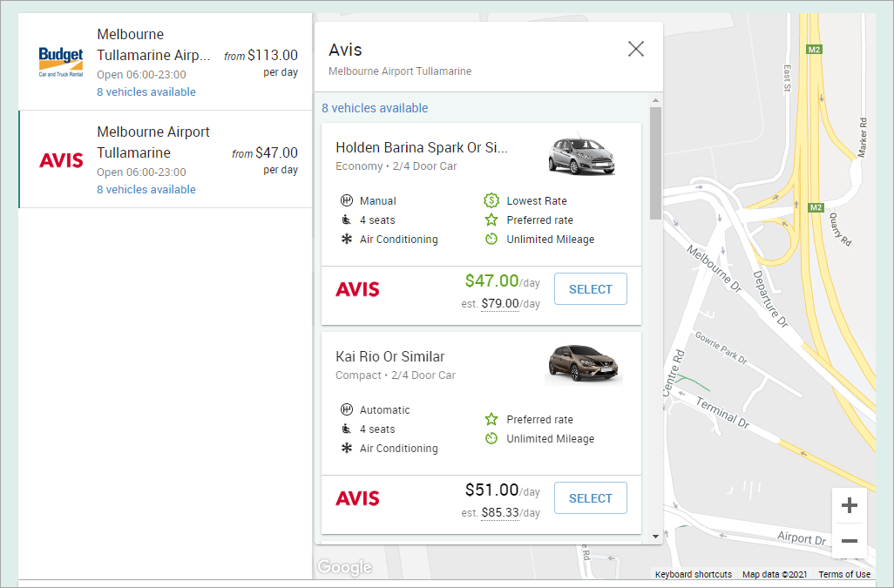Click est. $85.33/day estimated price
Screen dimensions: 894x588
[x=501, y=513]
